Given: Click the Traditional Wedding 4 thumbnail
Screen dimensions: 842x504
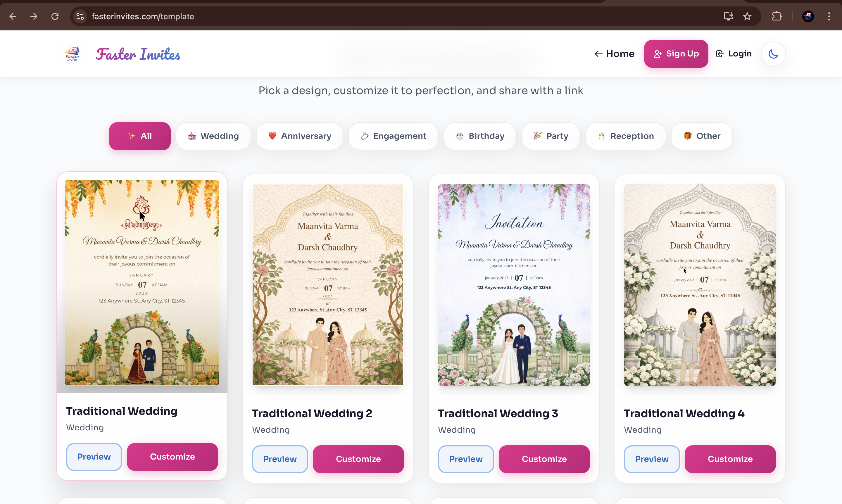Looking at the screenshot, I should (x=700, y=285).
